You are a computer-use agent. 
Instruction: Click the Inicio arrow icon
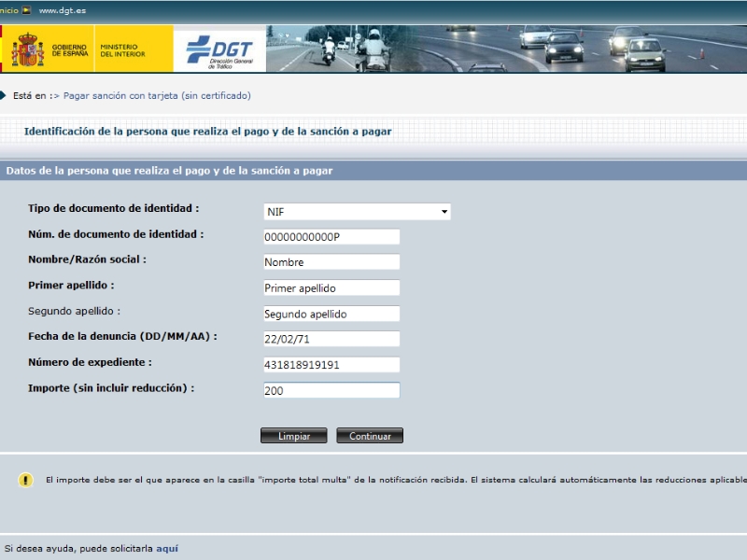(x=27, y=10)
